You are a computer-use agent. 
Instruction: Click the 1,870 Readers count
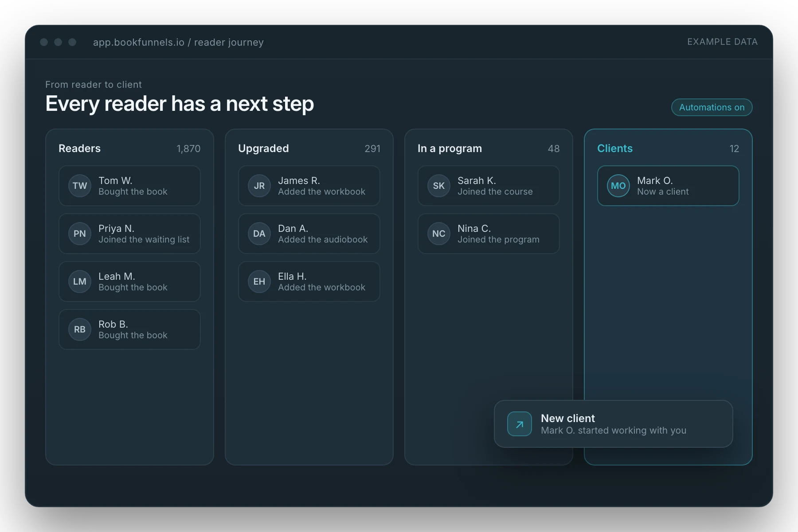tap(188, 149)
